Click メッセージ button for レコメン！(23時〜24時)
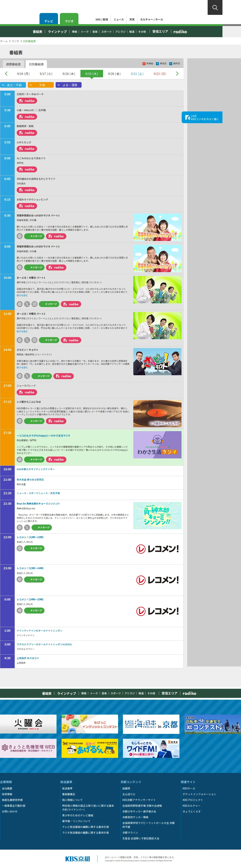241x868 pixels. point(34,579)
